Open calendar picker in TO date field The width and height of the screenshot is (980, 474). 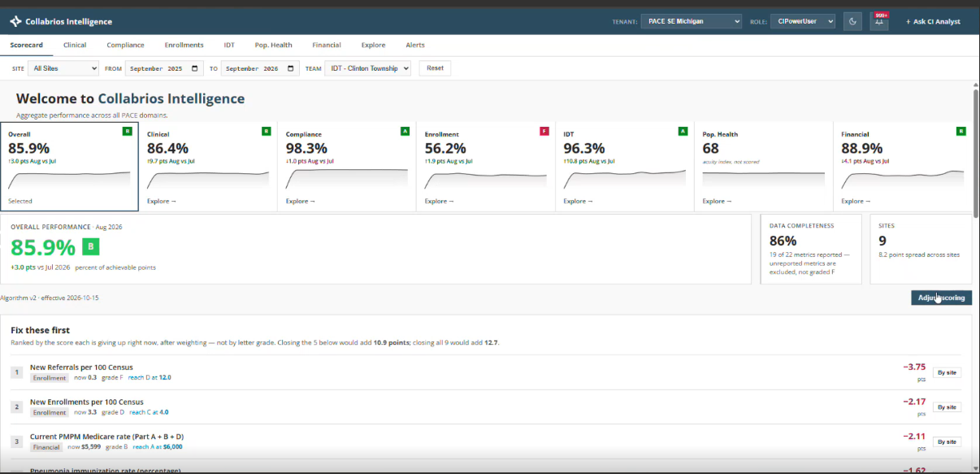coord(291,68)
